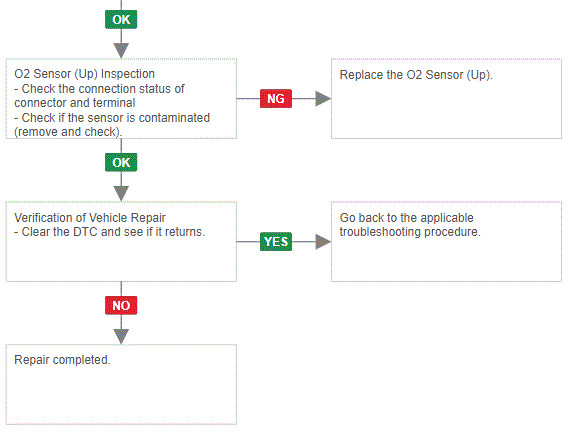
Task: Click 'Check if the sensor is contaminated' line
Action: (112, 125)
